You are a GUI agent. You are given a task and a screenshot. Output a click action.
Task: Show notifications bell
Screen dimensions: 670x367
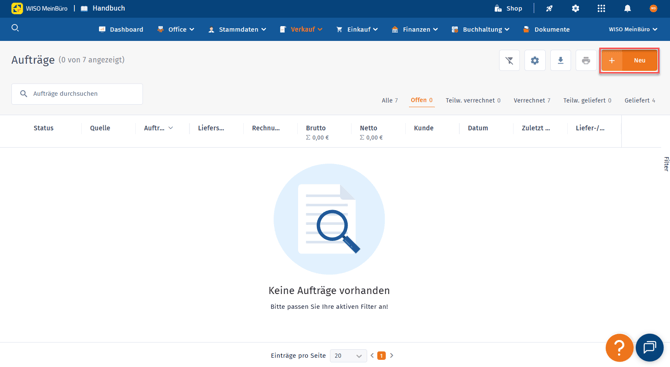627,9
